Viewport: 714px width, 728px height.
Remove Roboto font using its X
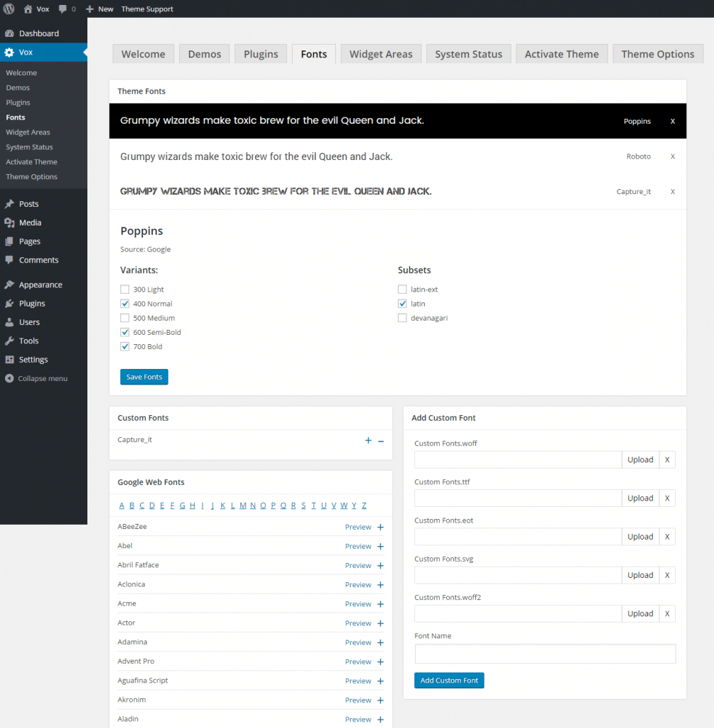pos(672,156)
